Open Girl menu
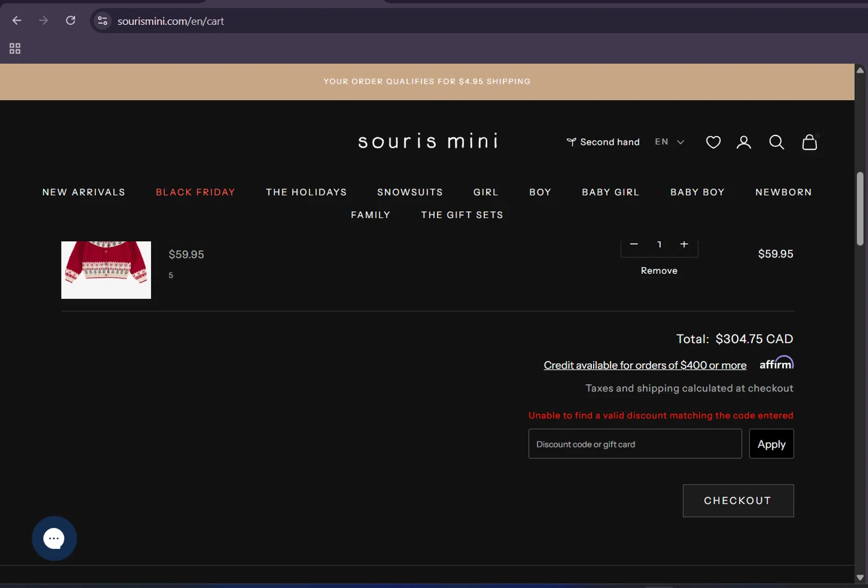868x588 pixels. click(486, 192)
